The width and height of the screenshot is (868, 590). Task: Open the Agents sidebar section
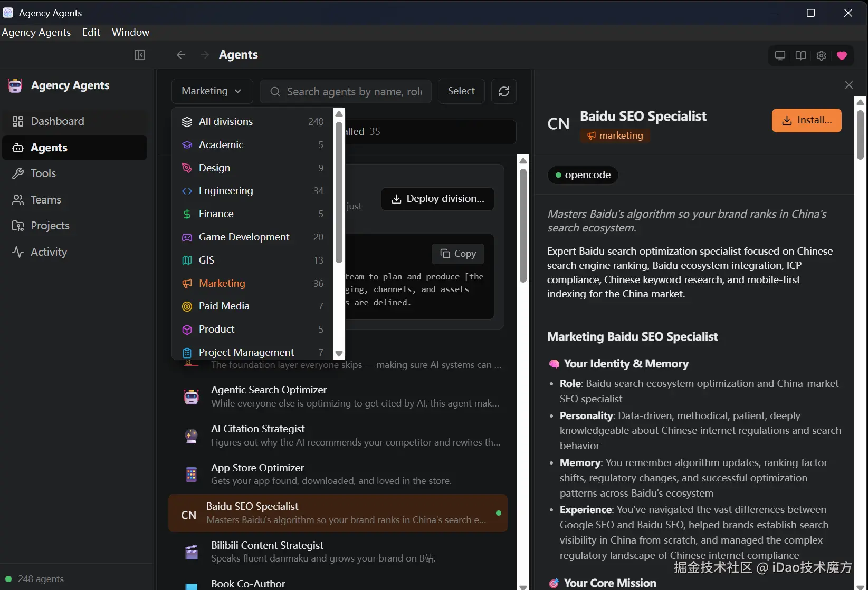[x=75, y=148]
